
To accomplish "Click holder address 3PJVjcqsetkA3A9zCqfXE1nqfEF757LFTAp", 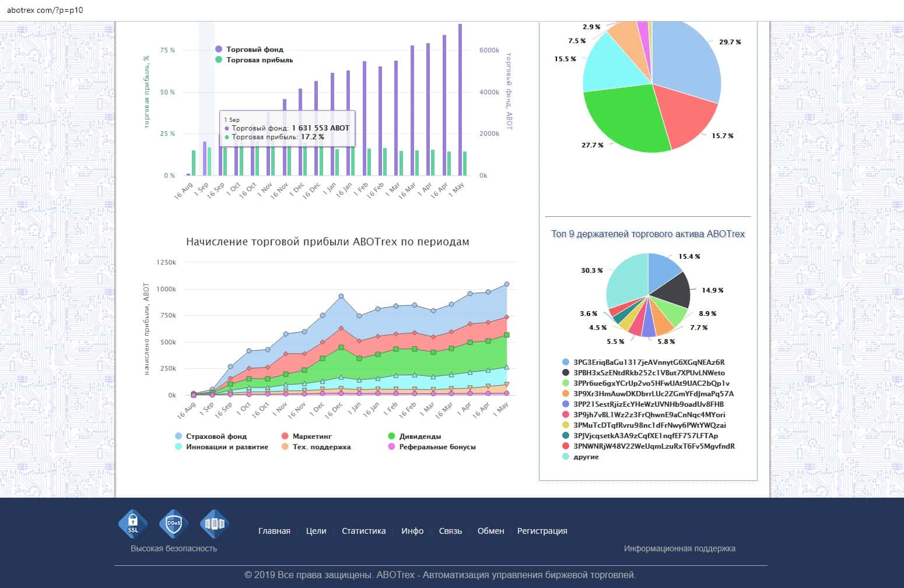I will [640, 435].
